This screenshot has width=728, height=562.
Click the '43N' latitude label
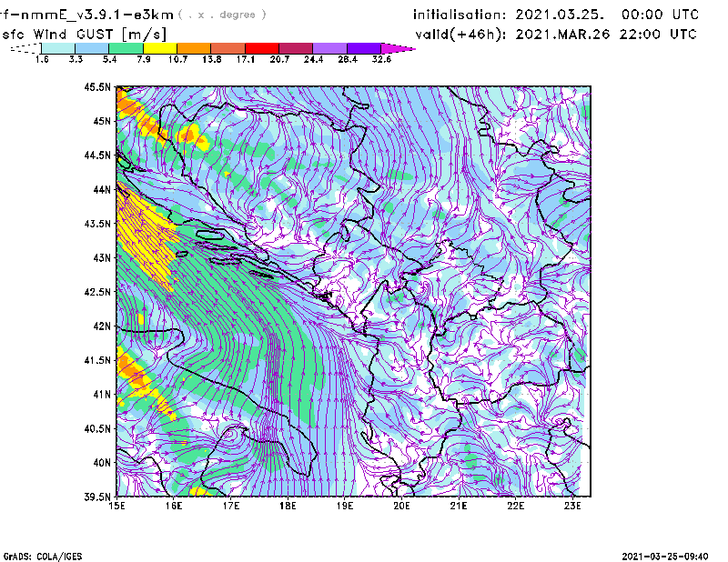(x=102, y=257)
